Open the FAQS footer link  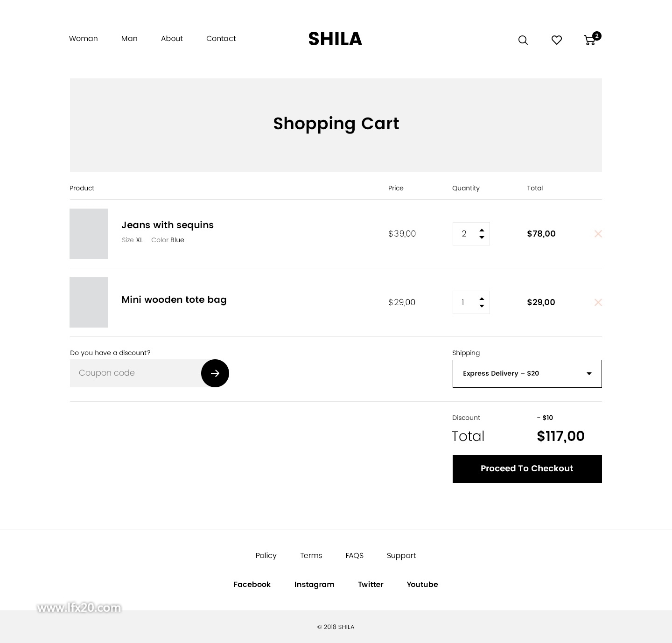[354, 556]
